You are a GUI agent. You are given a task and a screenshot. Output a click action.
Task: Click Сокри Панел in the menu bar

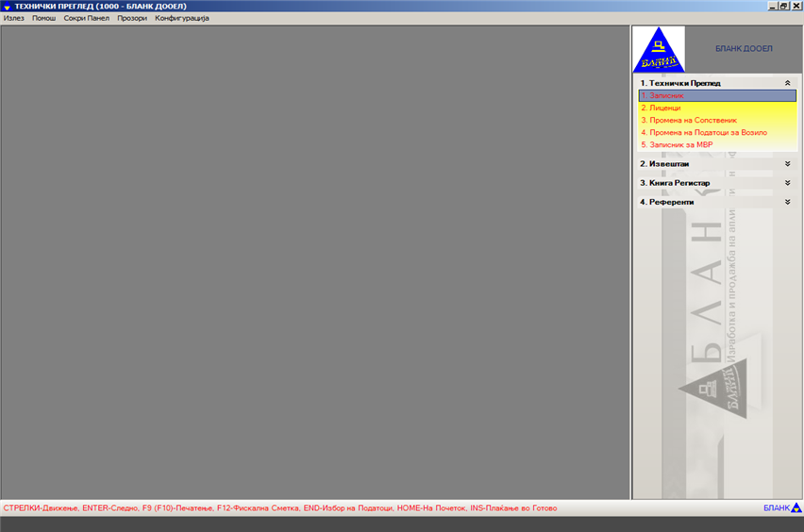[86, 18]
